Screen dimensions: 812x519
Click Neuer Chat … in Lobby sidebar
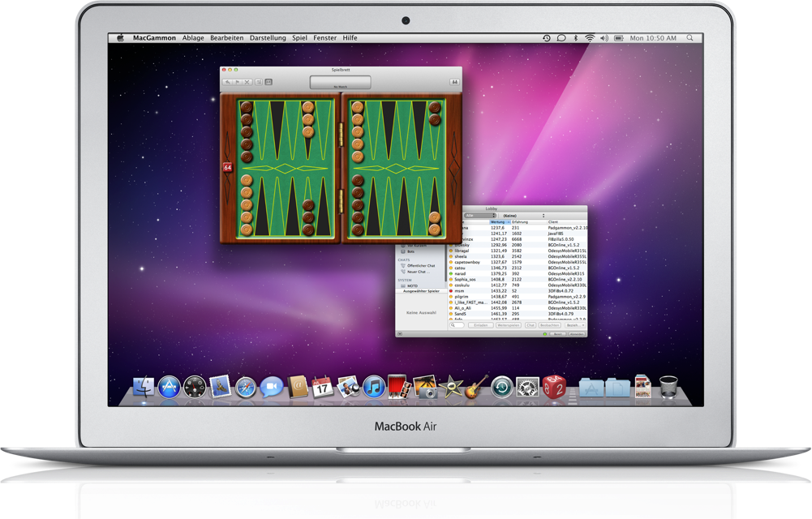click(420, 272)
